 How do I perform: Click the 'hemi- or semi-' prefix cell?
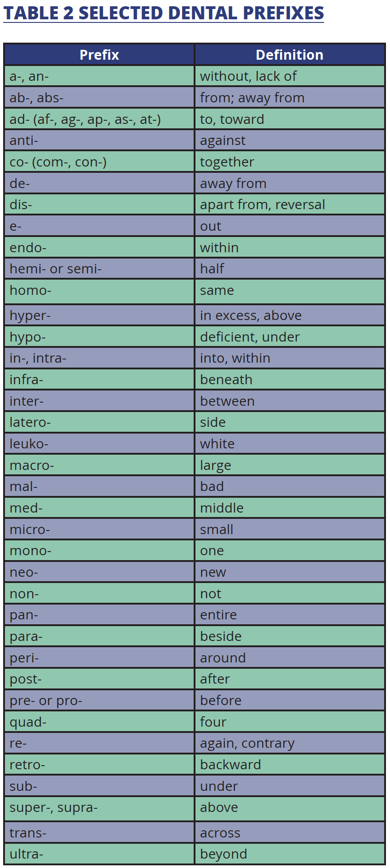(x=99, y=269)
